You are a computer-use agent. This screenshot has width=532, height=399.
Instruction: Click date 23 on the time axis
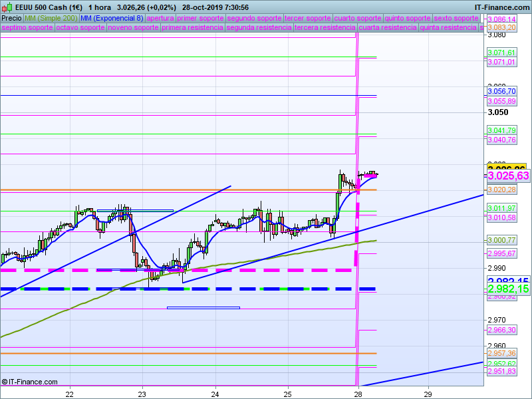(x=142, y=394)
